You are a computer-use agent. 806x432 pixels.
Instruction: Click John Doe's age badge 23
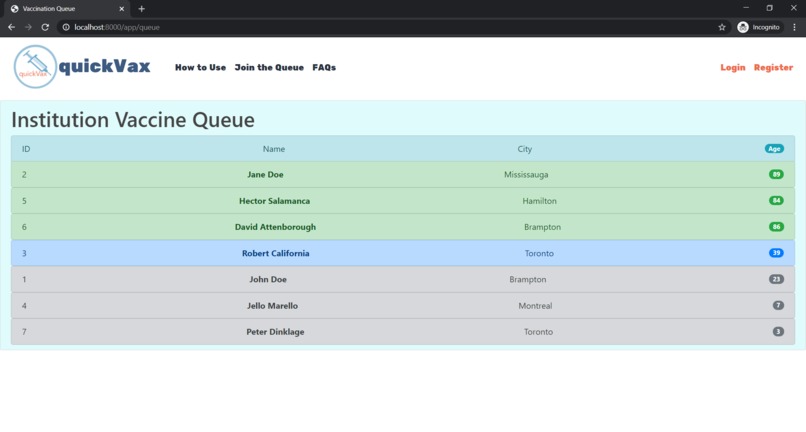pyautogui.click(x=776, y=279)
